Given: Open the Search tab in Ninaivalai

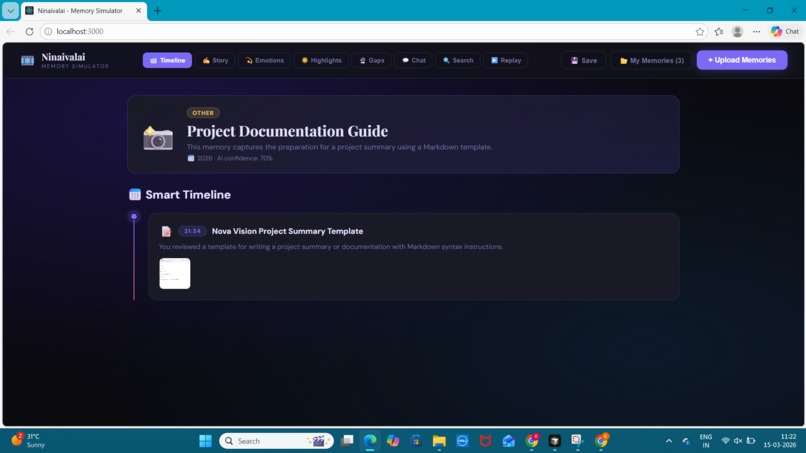Looking at the screenshot, I should 458,60.
